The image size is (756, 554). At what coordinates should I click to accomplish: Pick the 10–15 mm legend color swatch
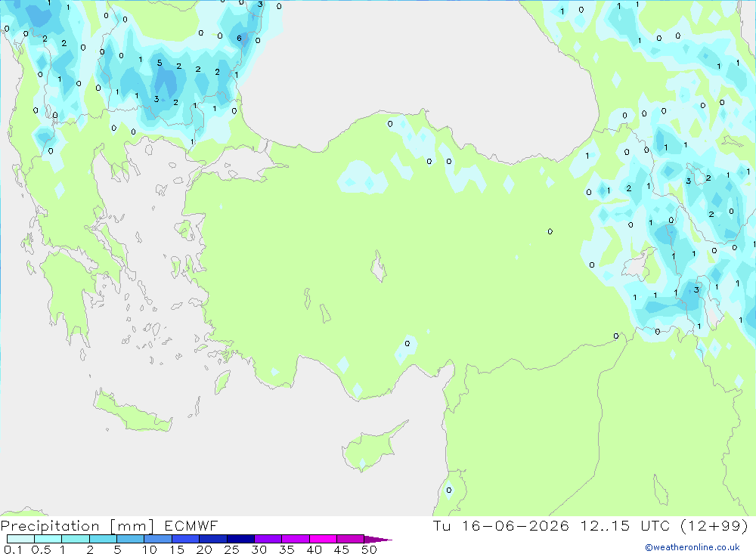pos(158,539)
